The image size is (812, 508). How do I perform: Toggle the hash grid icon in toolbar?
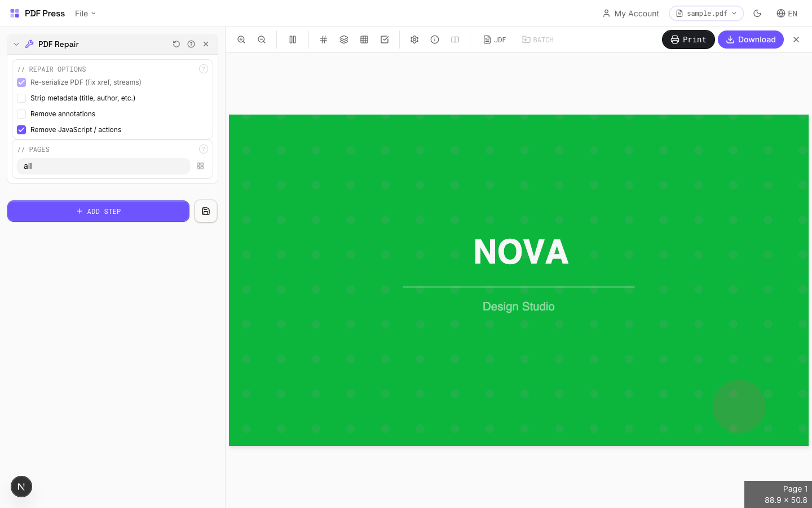324,40
